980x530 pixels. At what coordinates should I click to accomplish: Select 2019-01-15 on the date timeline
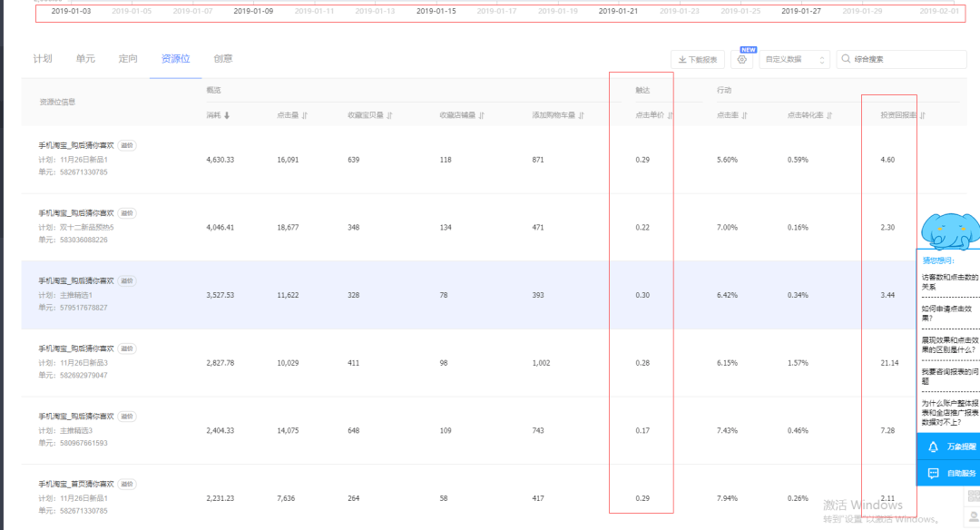(436, 11)
